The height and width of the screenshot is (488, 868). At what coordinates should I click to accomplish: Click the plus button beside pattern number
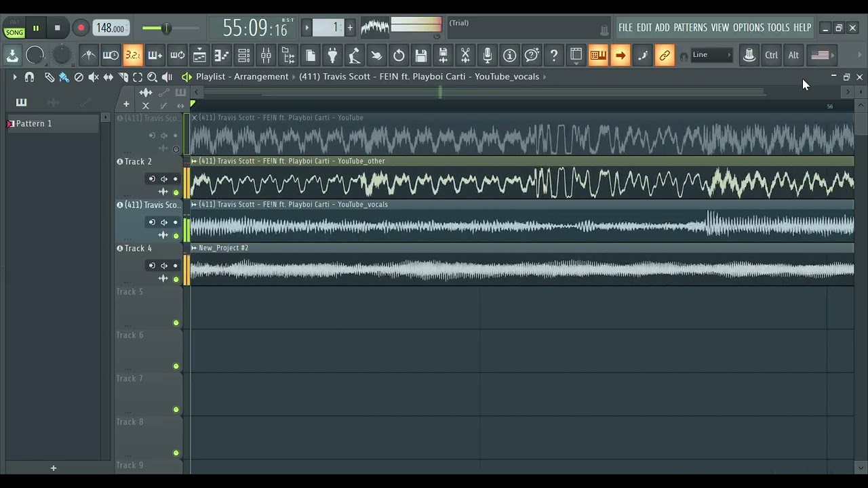pos(350,28)
